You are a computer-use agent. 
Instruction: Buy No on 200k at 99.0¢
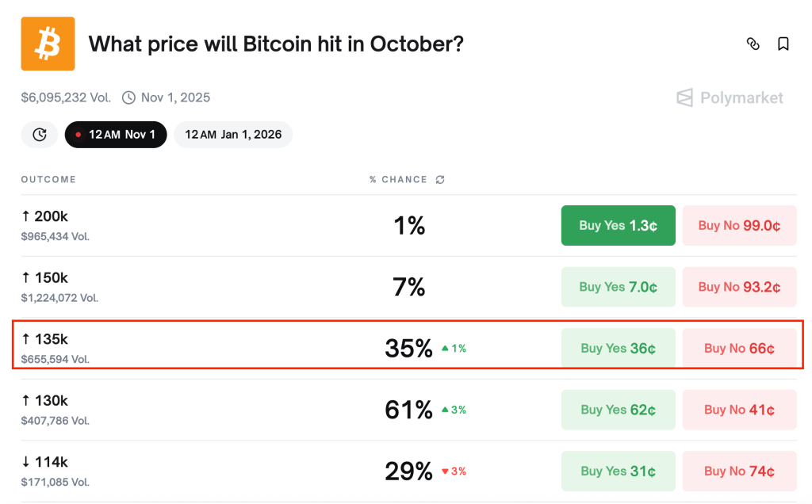click(x=739, y=226)
